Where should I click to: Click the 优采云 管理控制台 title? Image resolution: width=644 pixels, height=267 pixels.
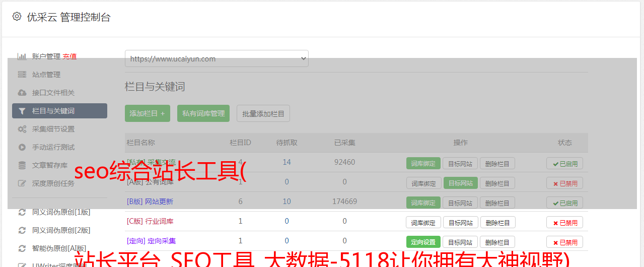68,17
